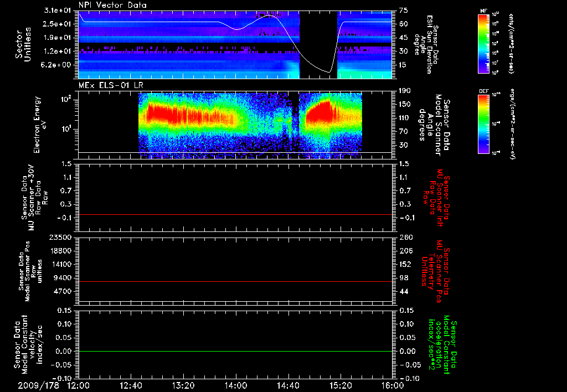Select the DEF rainbow color bar
The image size is (567, 392).
(x=484, y=124)
